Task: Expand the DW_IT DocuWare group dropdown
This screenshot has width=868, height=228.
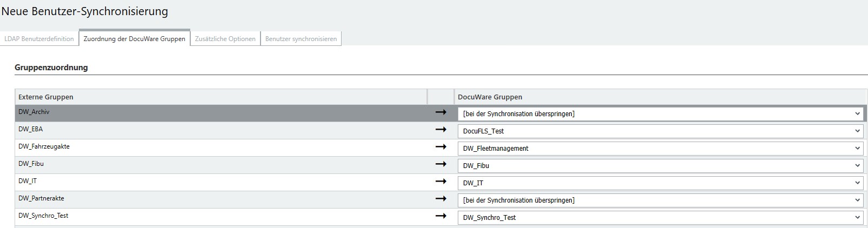Action: [x=660, y=183]
